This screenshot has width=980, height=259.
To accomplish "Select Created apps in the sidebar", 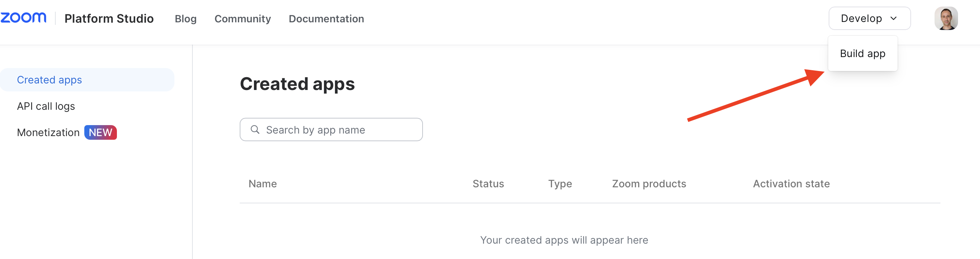I will click(x=87, y=80).
